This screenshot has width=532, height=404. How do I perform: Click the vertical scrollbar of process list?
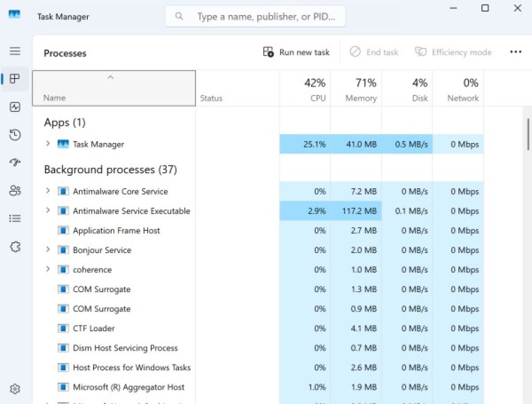click(x=528, y=135)
